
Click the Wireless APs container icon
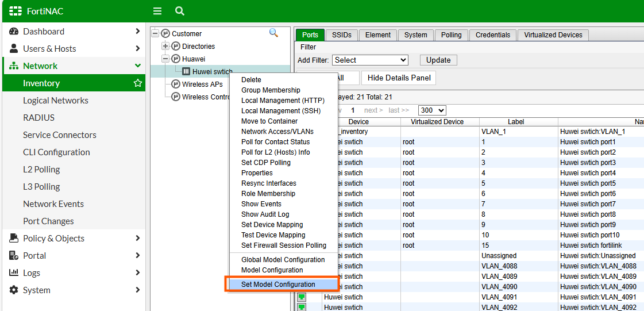click(x=176, y=85)
